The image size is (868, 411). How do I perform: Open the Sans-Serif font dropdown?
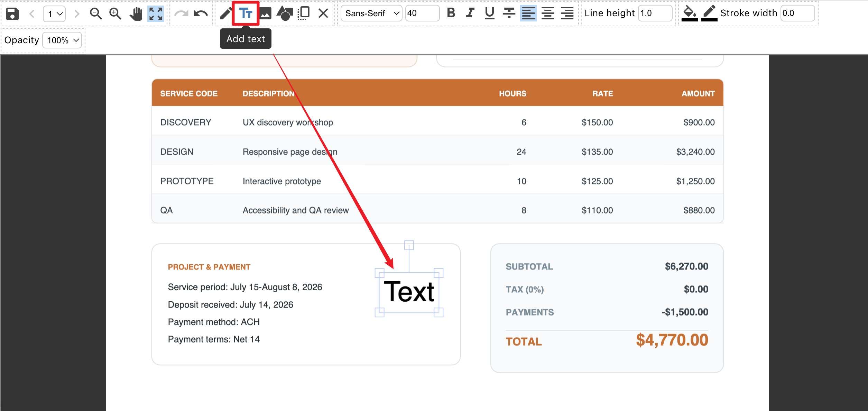tap(371, 13)
